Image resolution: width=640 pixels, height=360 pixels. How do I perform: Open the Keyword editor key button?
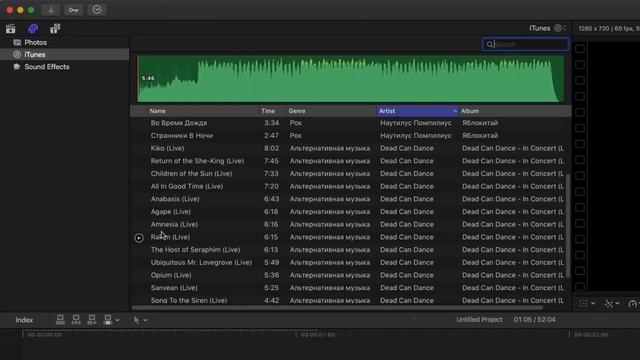click(x=73, y=10)
